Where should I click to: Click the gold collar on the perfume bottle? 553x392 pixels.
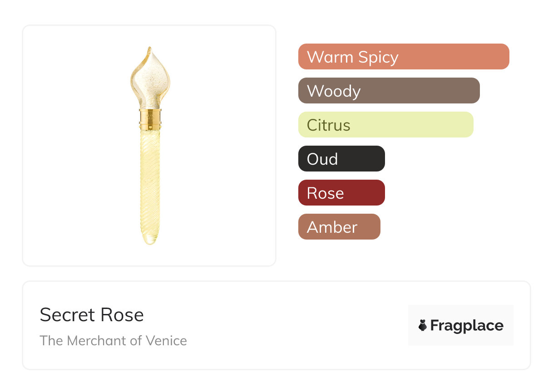click(150, 119)
